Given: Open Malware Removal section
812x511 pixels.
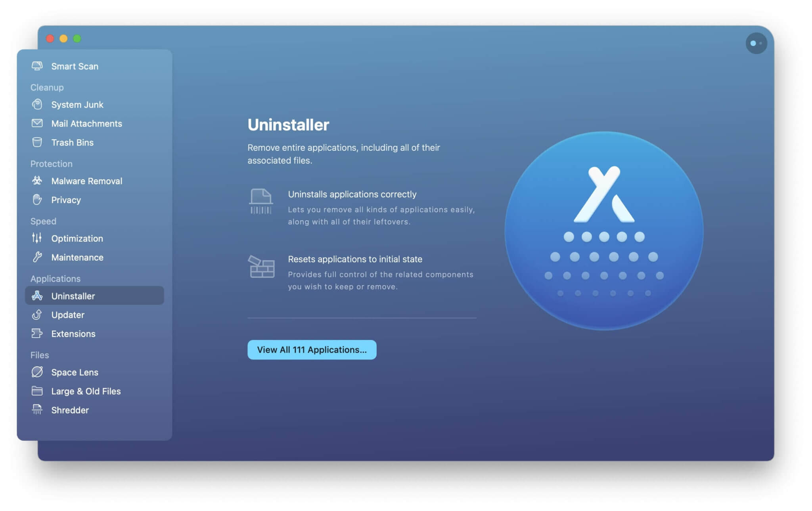Looking at the screenshot, I should [x=86, y=181].
